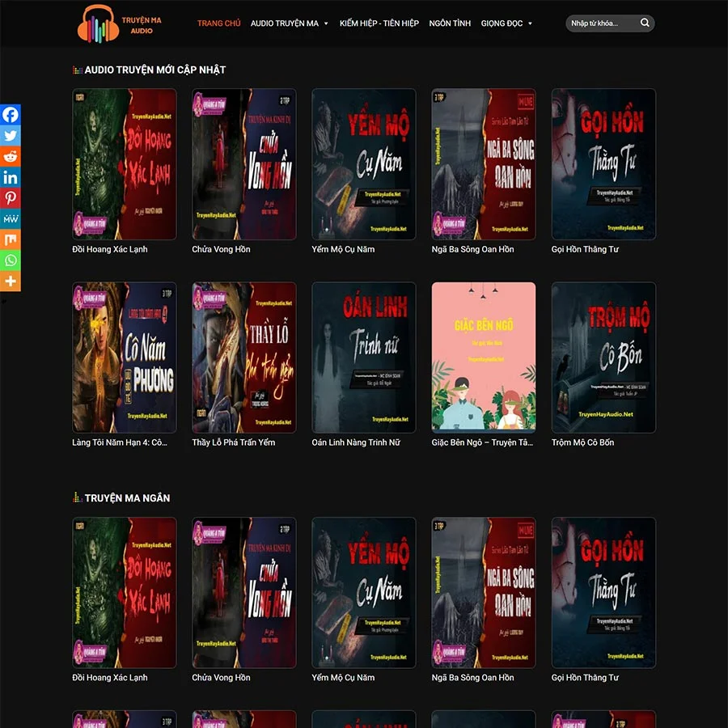The width and height of the screenshot is (728, 728).
Task: Open the Trộm Mộ Cô Bốn cover thumbnail
Action: tap(603, 358)
